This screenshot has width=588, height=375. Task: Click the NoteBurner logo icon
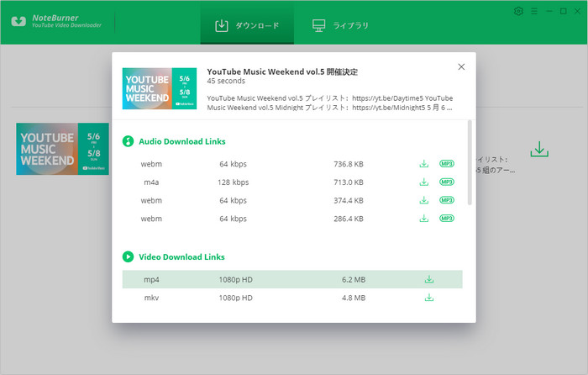click(18, 21)
